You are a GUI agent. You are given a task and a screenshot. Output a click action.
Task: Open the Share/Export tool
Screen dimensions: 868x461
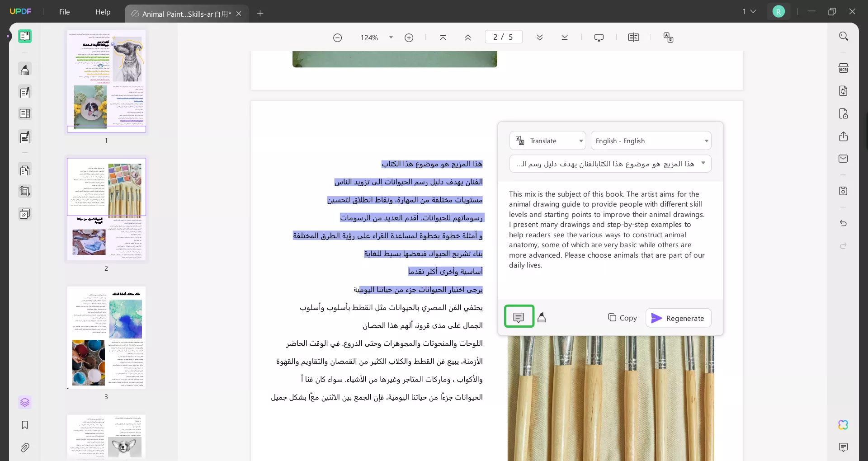844,136
